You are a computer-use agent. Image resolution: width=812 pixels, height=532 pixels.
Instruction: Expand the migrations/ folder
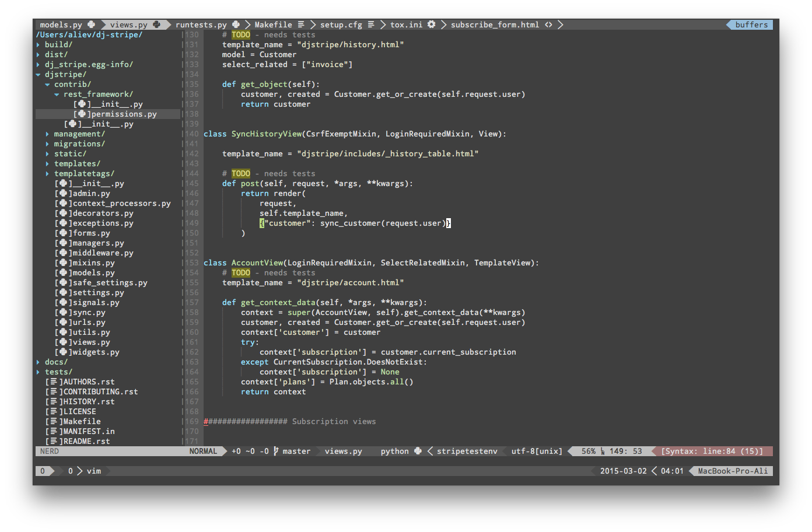click(48, 143)
